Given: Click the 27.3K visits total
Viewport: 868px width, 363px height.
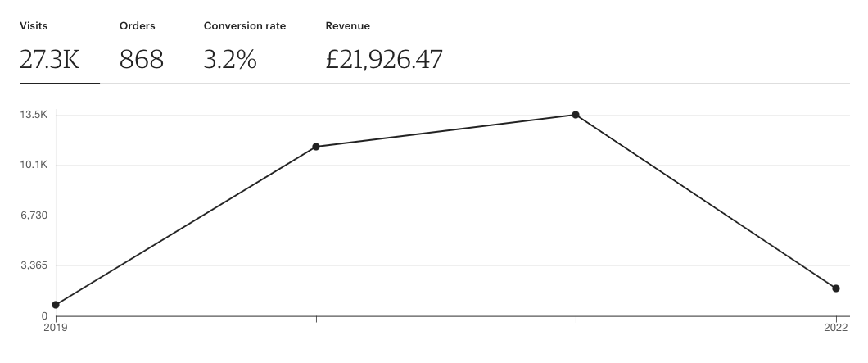Looking at the screenshot, I should pos(50,59).
